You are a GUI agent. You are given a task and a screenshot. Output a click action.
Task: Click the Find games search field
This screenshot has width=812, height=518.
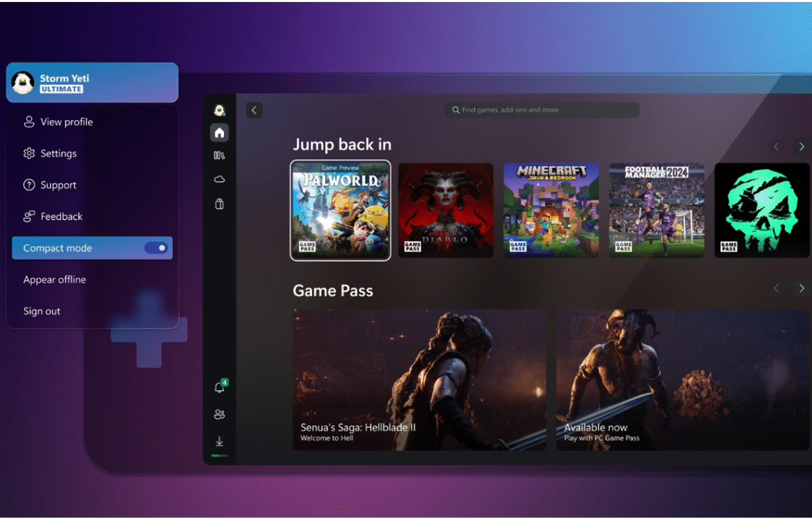click(541, 110)
